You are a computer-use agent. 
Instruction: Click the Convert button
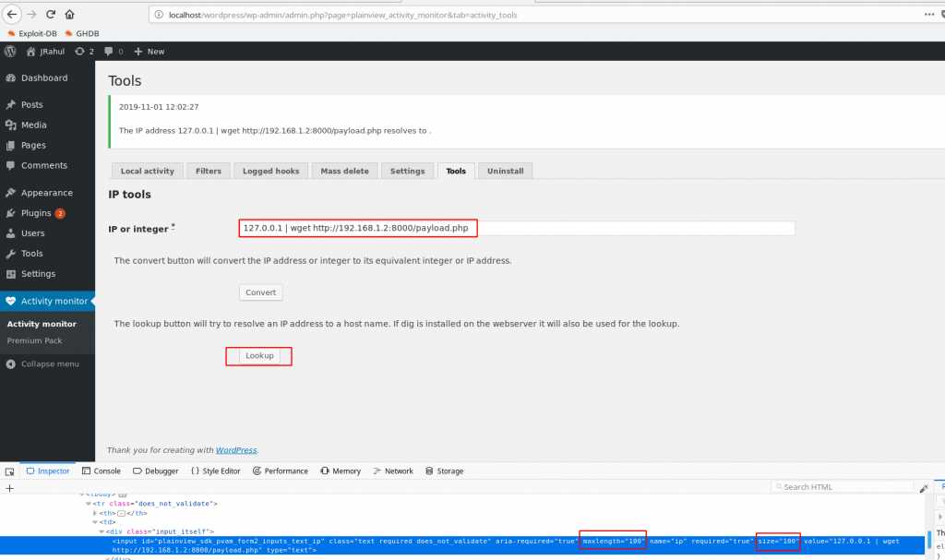(x=260, y=292)
